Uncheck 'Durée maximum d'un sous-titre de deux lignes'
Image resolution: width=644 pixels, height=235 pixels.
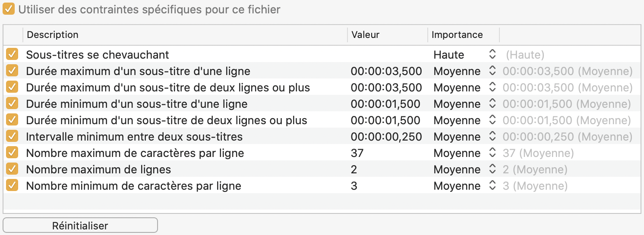(12, 88)
